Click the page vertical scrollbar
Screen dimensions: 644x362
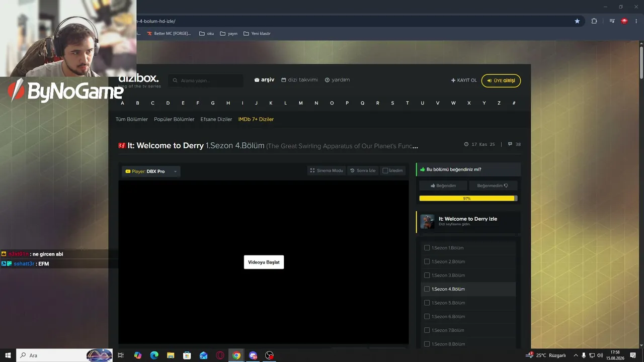641,62
